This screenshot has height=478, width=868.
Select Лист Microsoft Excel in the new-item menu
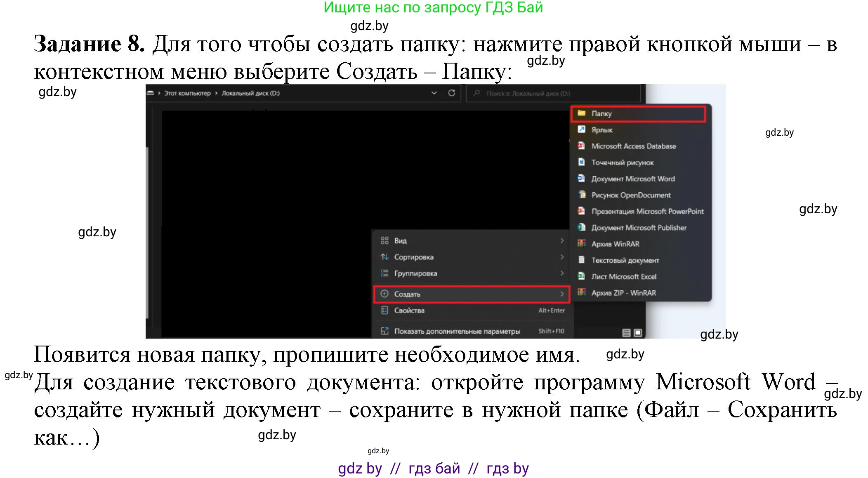point(624,276)
